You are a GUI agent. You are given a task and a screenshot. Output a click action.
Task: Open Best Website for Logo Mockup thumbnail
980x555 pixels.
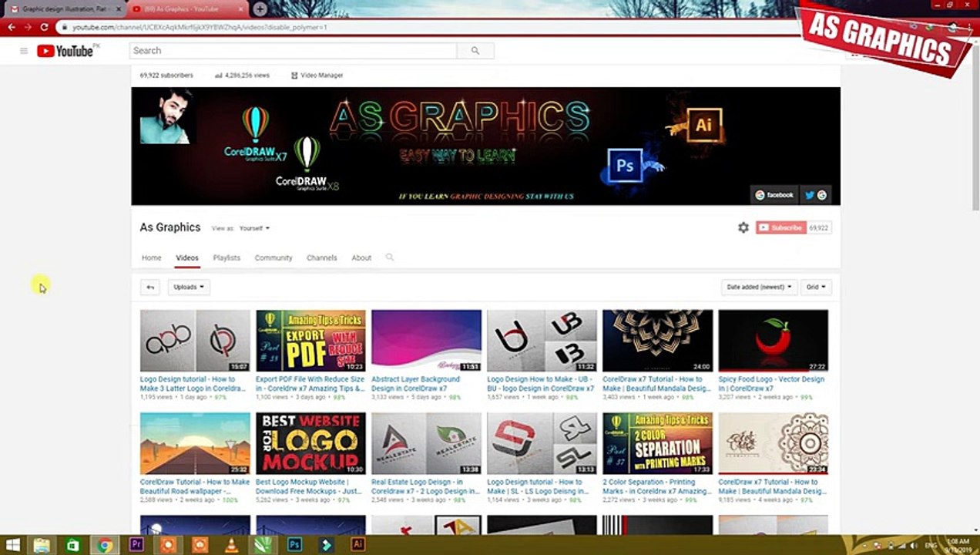(x=310, y=443)
